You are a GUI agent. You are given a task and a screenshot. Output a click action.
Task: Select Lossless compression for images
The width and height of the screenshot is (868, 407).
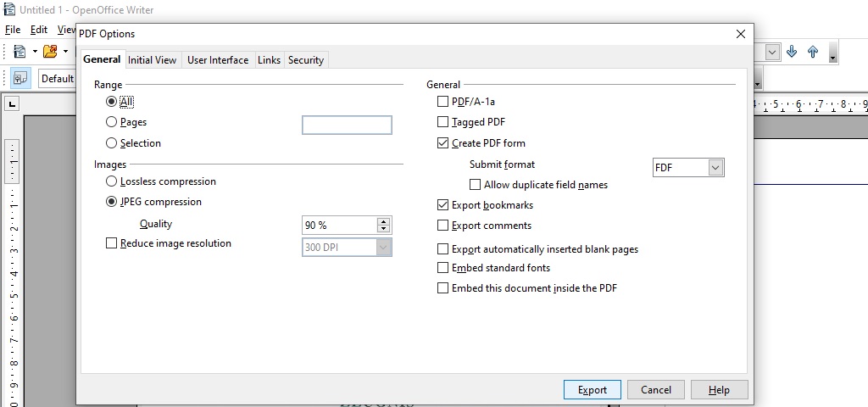coord(111,181)
